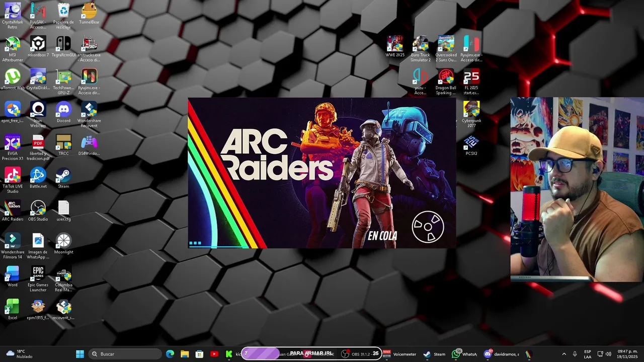Open the recoverit_s... installer icon
Image resolution: width=644 pixels, height=362 pixels.
pyautogui.click(x=63, y=309)
